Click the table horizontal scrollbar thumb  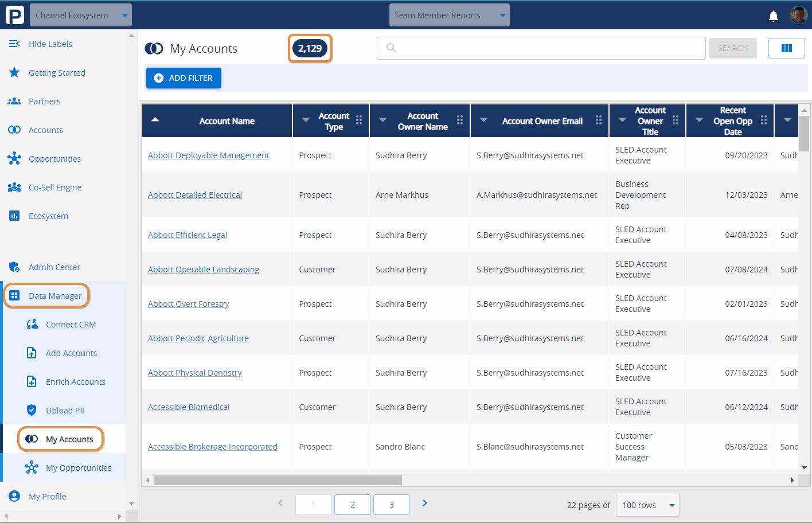pos(278,480)
